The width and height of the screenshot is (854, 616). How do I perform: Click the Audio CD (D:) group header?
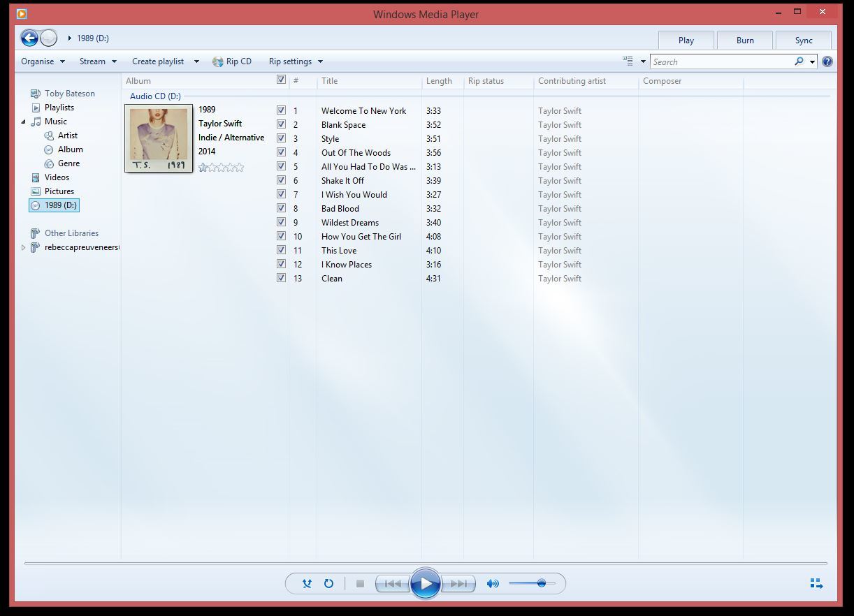click(x=155, y=96)
